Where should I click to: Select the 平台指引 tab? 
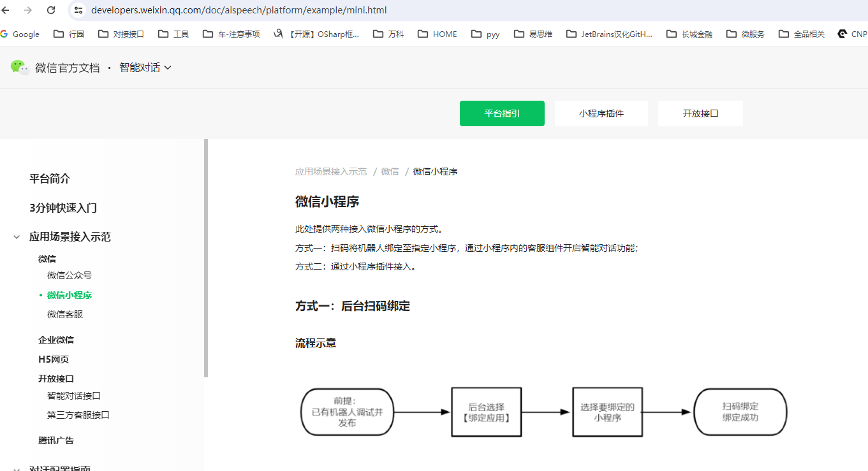click(502, 113)
